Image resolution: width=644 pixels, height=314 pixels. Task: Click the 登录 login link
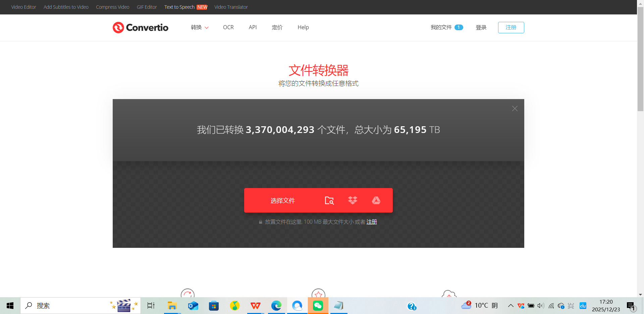pyautogui.click(x=481, y=28)
